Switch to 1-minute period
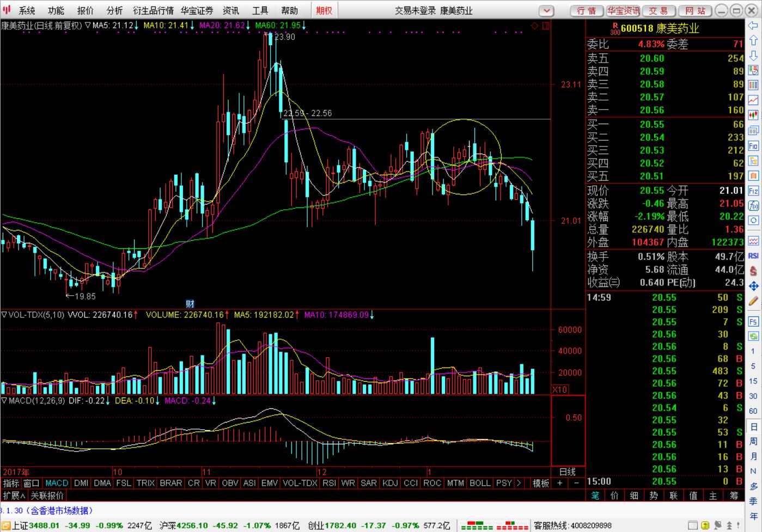Screen dimensions: 762x532 click(x=753, y=351)
